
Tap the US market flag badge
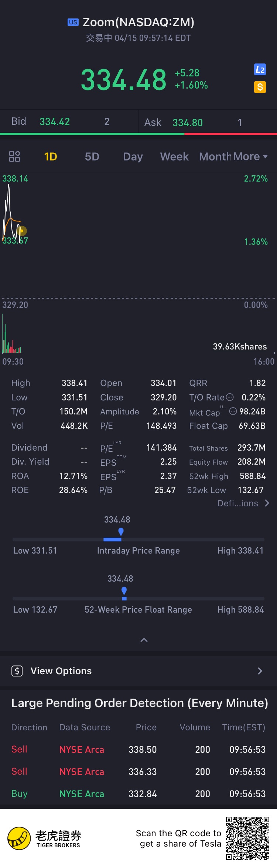click(73, 22)
